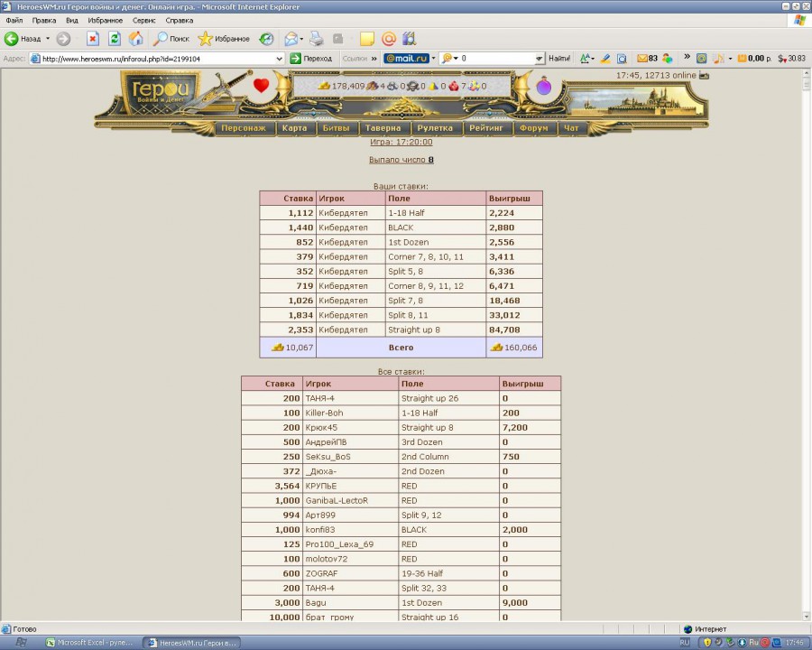This screenshot has width=812, height=650.
Task: Open the Таверна navigation tab
Action: pos(383,128)
